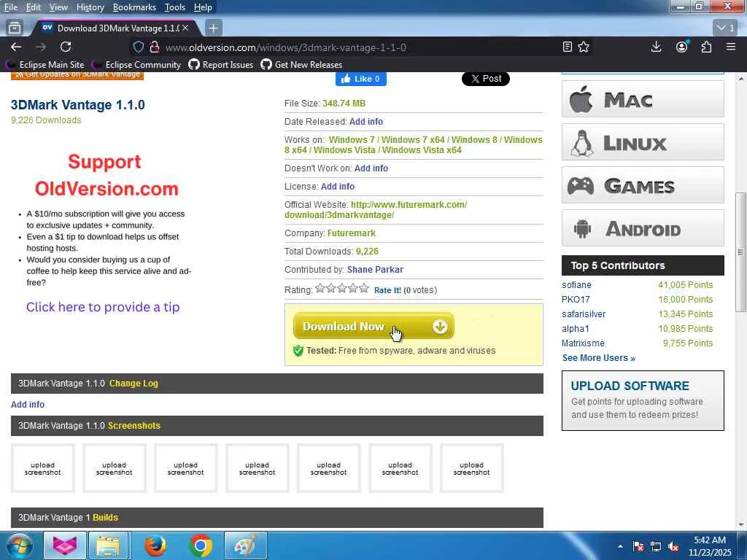Click the Facebook Like button

pos(360,79)
